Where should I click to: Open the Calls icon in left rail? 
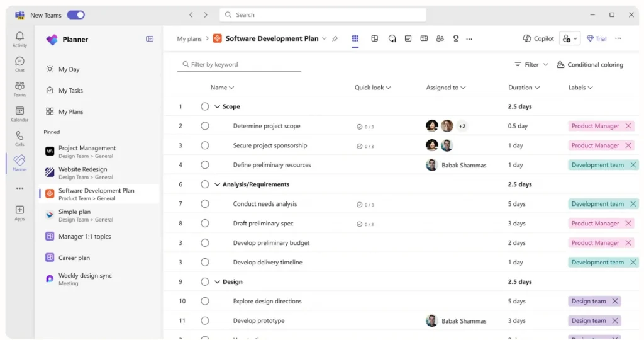pos(19,138)
